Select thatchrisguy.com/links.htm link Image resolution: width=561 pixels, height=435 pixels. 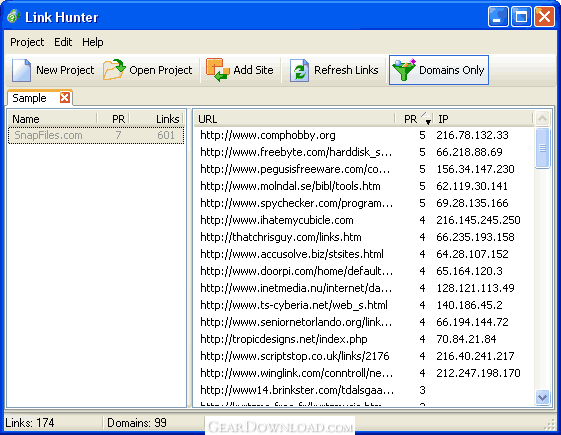(280, 237)
